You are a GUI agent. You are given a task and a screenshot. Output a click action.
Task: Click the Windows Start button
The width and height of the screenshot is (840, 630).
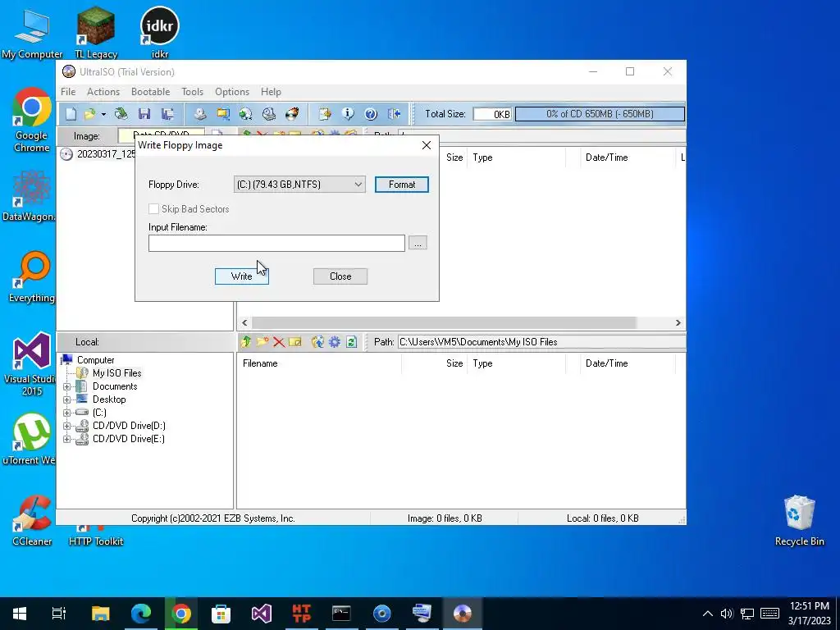pyautogui.click(x=20, y=614)
